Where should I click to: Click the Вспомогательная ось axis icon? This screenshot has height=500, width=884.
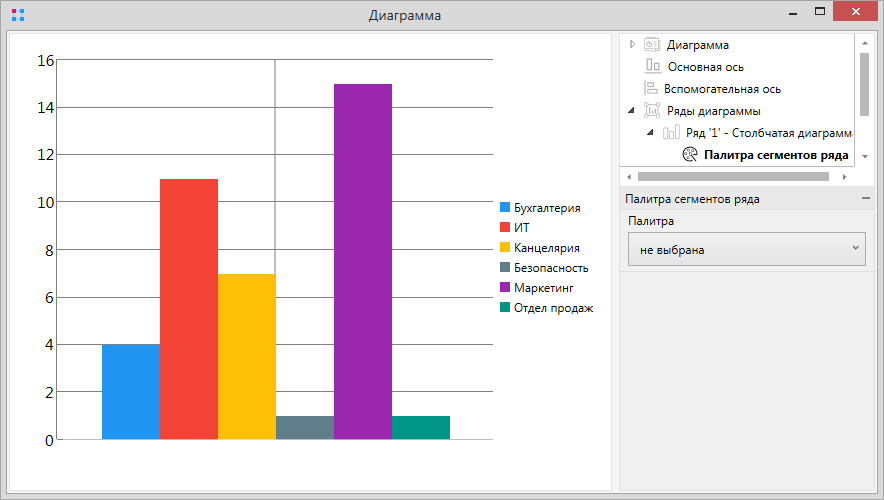tap(652, 89)
